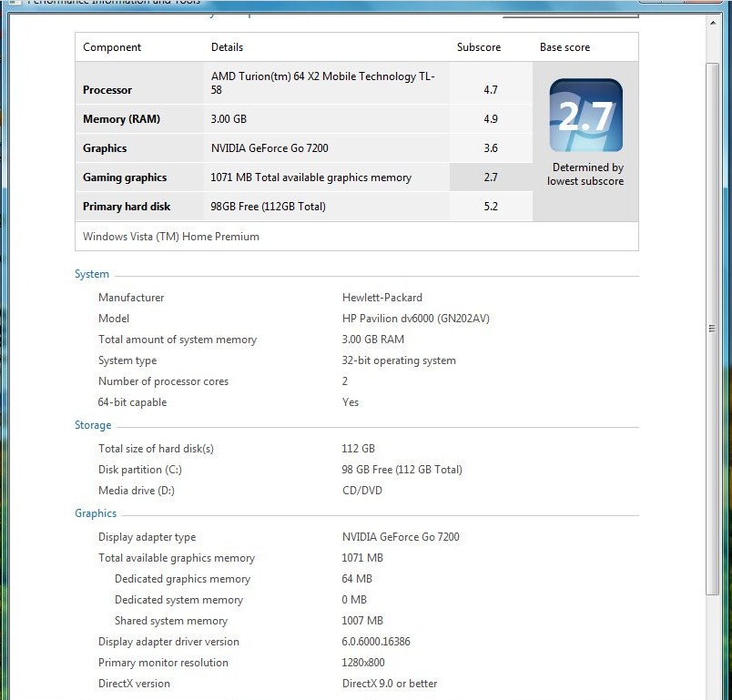The width and height of the screenshot is (732, 700).
Task: Click the 'Display adapter type' label
Action: click(147, 537)
